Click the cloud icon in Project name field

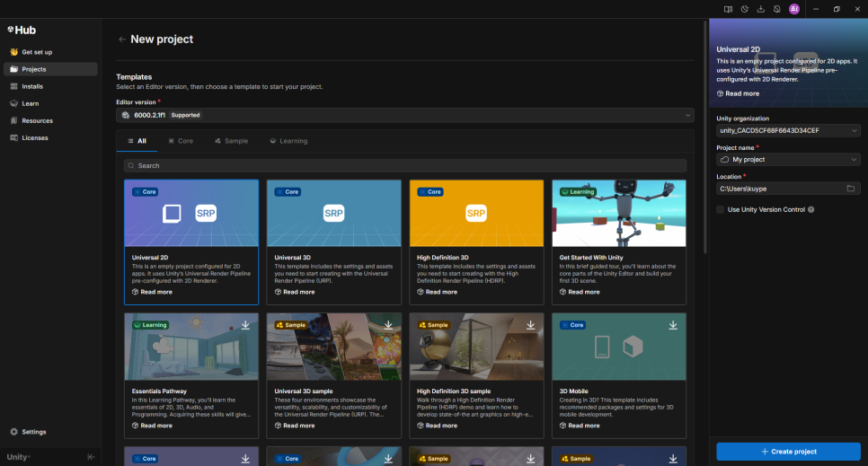[x=724, y=160]
